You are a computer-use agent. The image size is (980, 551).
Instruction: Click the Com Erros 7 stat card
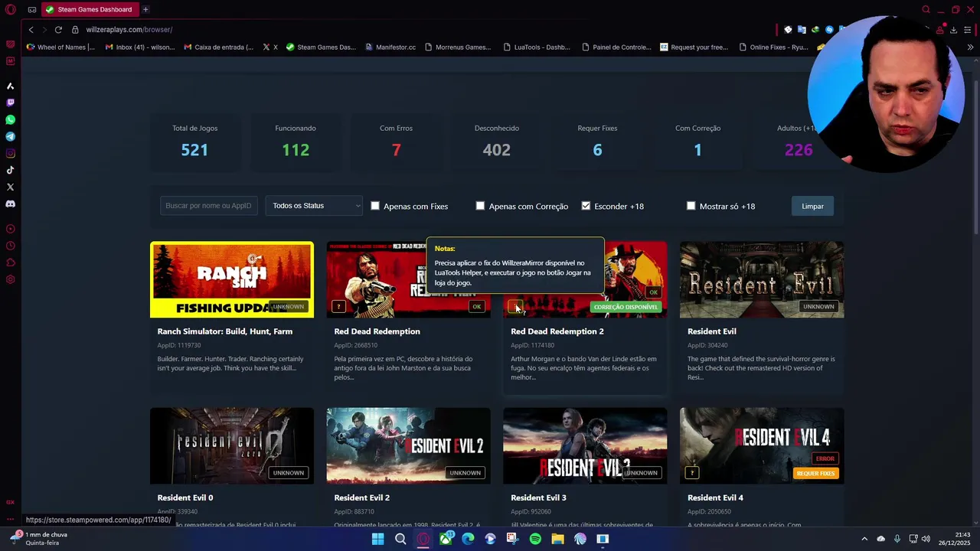coord(396,142)
